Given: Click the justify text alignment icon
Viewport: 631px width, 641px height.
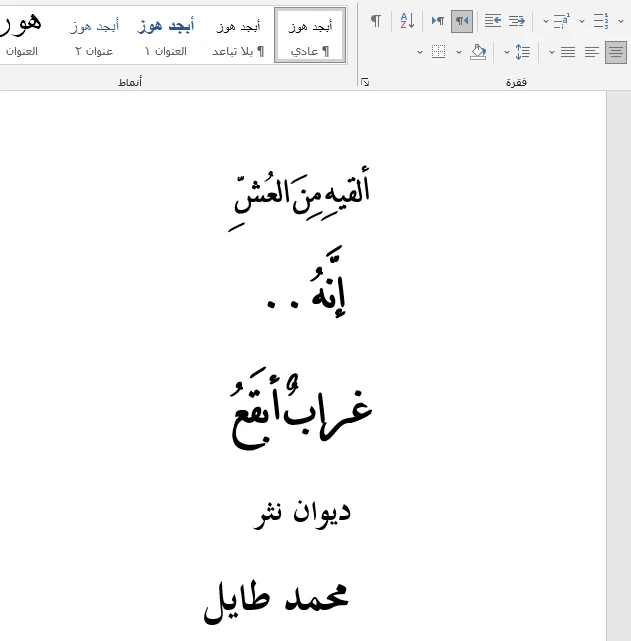Looking at the screenshot, I should click(568, 52).
